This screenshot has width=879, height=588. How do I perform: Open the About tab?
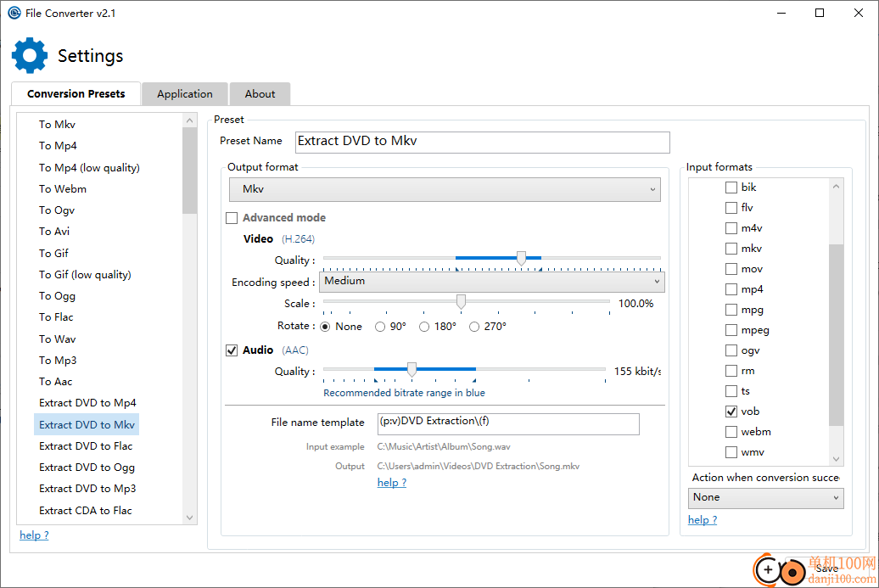coord(260,93)
